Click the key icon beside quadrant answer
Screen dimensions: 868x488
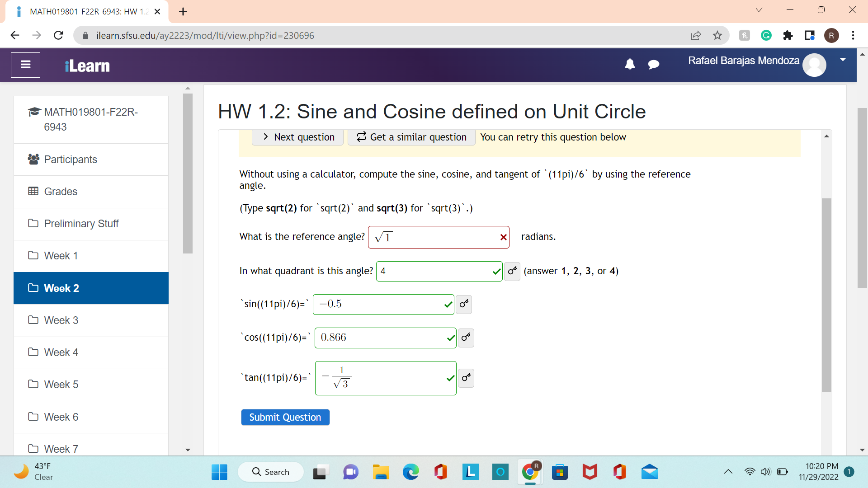pyautogui.click(x=512, y=271)
